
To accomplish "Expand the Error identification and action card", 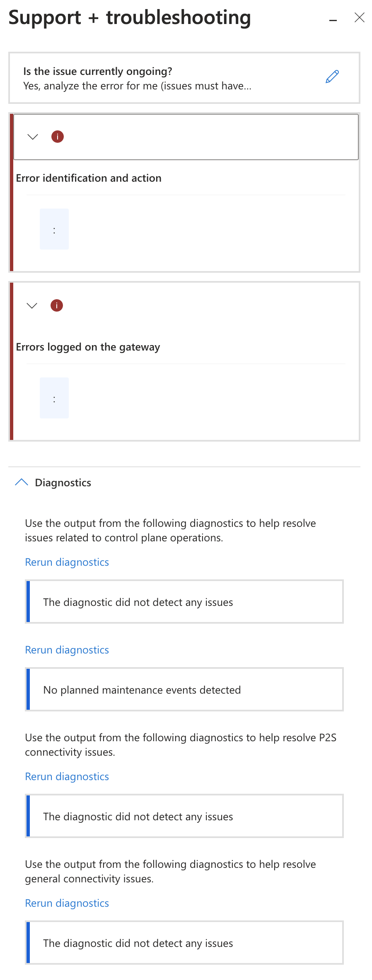I will 32,137.
